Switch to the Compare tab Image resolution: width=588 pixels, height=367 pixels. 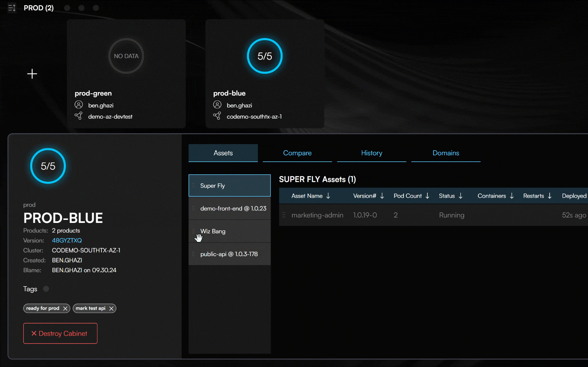click(297, 153)
